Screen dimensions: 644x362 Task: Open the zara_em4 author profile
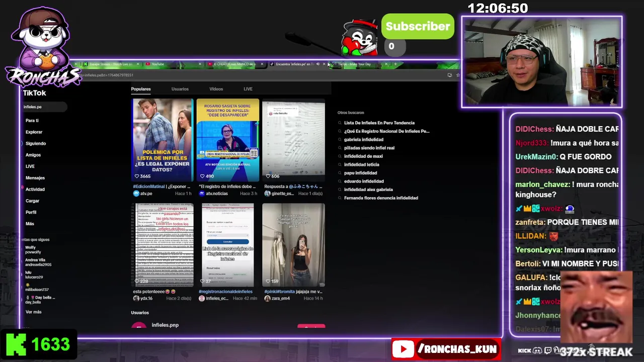pyautogui.click(x=277, y=299)
